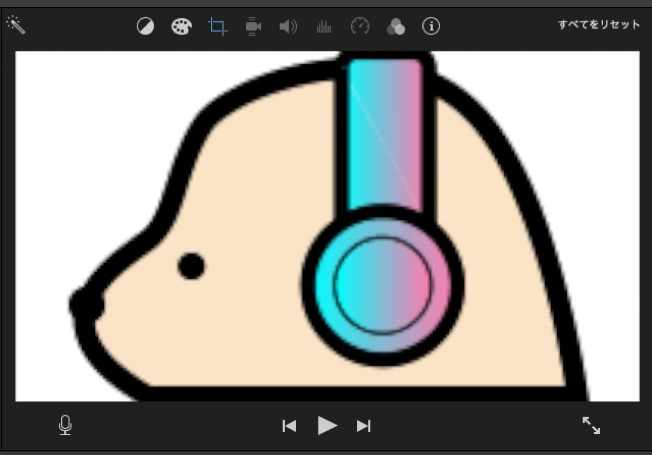Skip to the next clip
This screenshot has height=455, width=652.
(363, 426)
